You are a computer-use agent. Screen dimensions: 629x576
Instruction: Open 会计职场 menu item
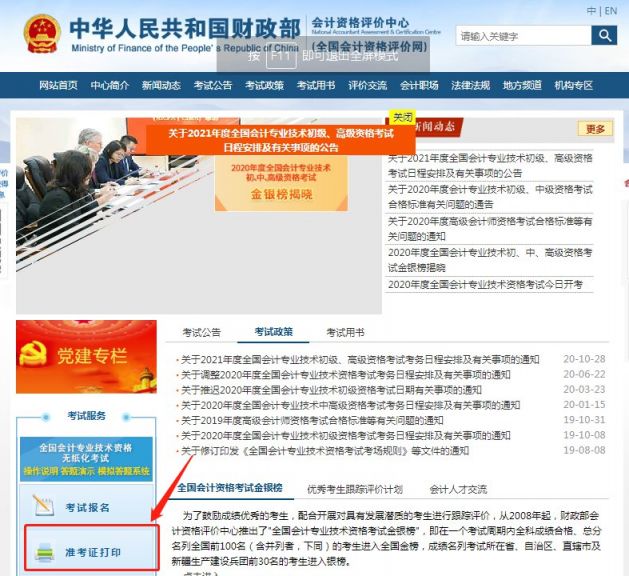coord(419,85)
